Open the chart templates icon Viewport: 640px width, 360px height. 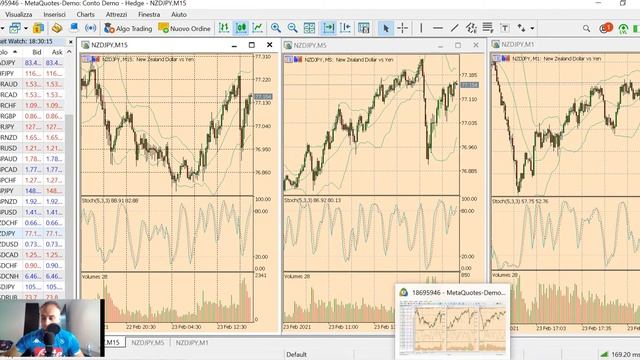click(x=363, y=28)
